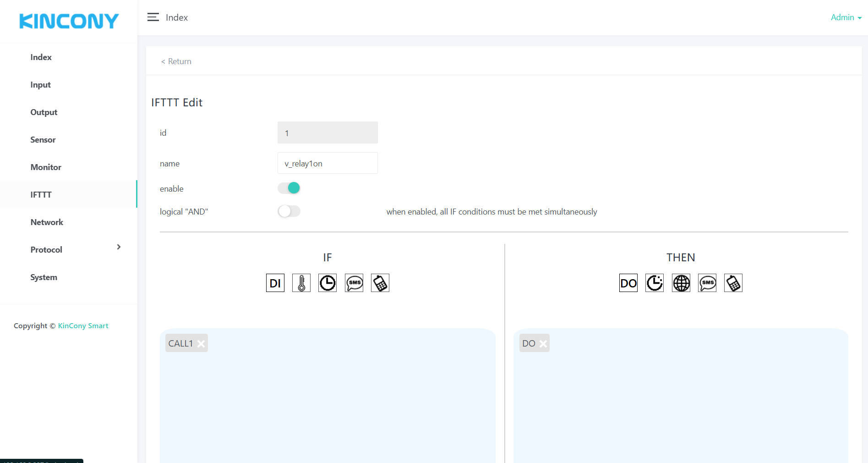868x463 pixels.
Task: Add a DI condition in IF section
Action: tap(275, 283)
